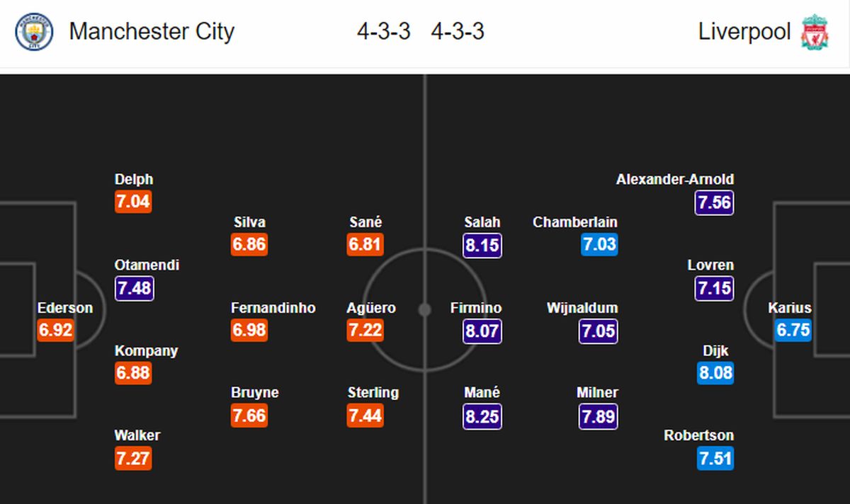Screen dimensions: 850x504
Task: Click Walker's 7.27 rating badge
Action: pyautogui.click(x=133, y=458)
